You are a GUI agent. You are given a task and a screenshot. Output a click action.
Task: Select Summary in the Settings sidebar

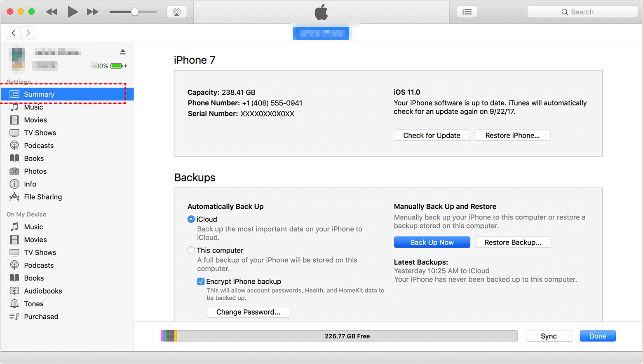[67, 94]
